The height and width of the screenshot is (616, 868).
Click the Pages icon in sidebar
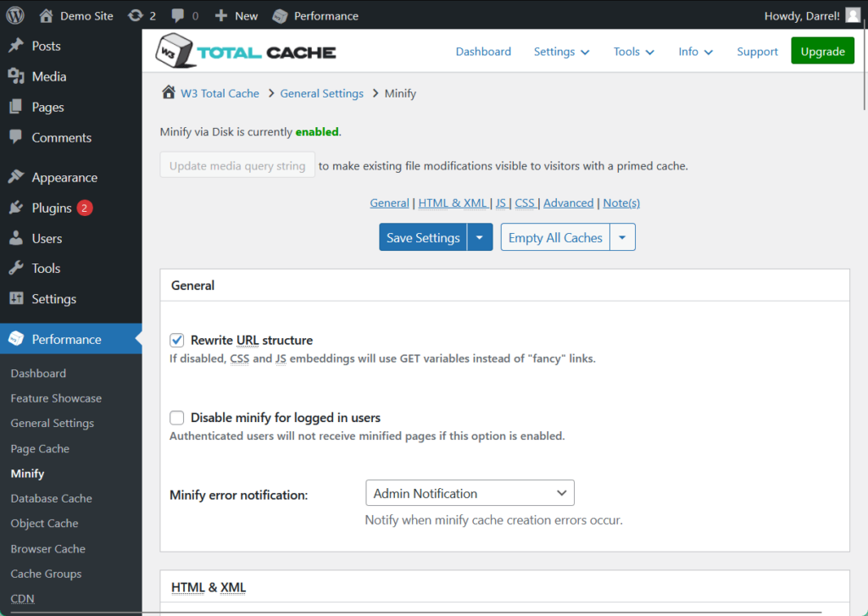coord(16,107)
